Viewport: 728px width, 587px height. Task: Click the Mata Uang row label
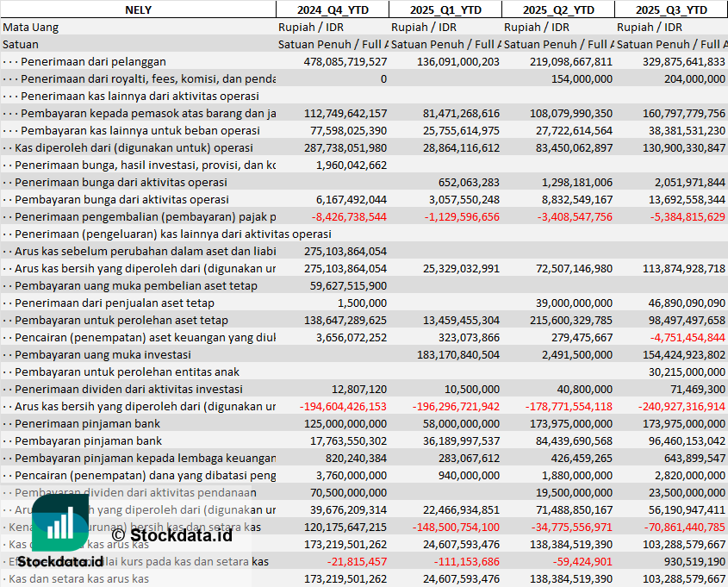[31, 28]
